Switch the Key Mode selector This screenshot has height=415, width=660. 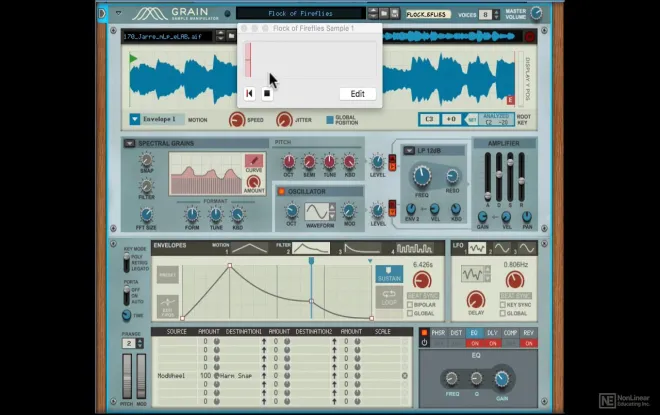coord(126,263)
